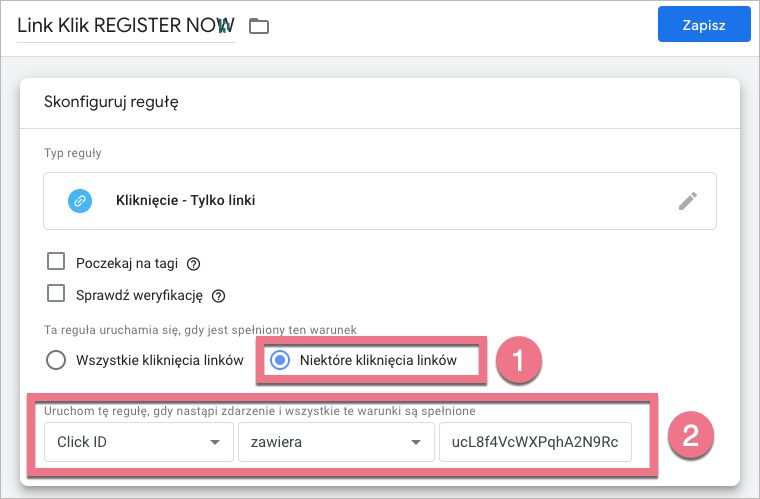Click the condition value field ucL8f4VcWXPqhA2N9Rc
The width and height of the screenshot is (760, 499).
pyautogui.click(x=535, y=442)
